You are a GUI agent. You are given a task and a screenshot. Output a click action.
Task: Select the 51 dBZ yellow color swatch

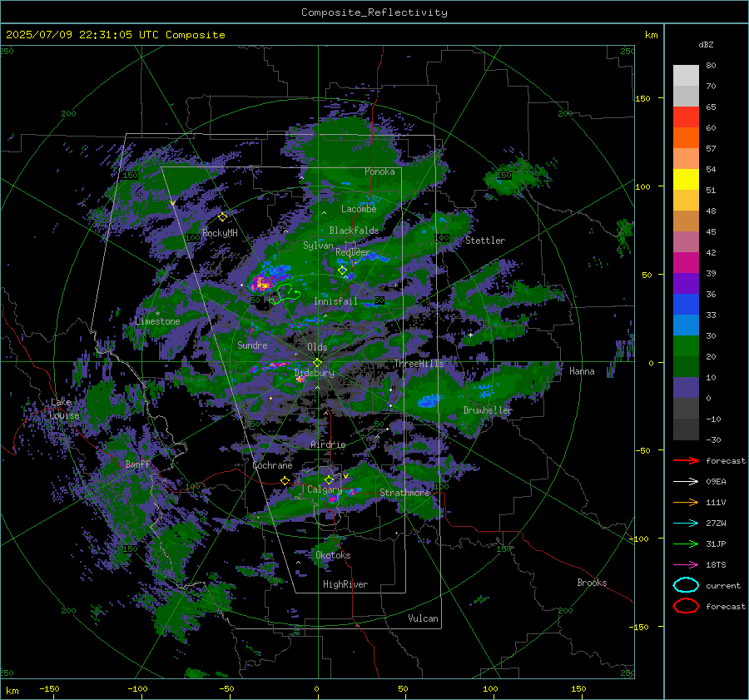[686, 179]
